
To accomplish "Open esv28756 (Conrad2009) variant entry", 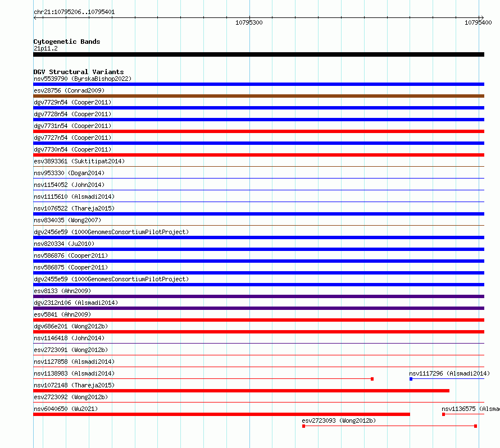I will pyautogui.click(x=69, y=90).
